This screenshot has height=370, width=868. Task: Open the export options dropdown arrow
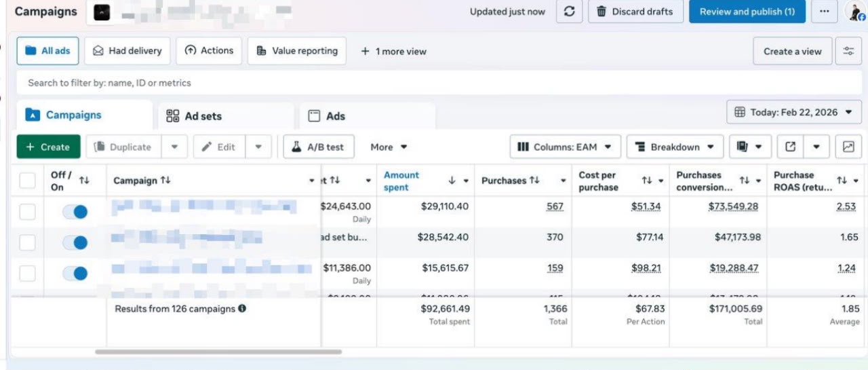coord(816,147)
